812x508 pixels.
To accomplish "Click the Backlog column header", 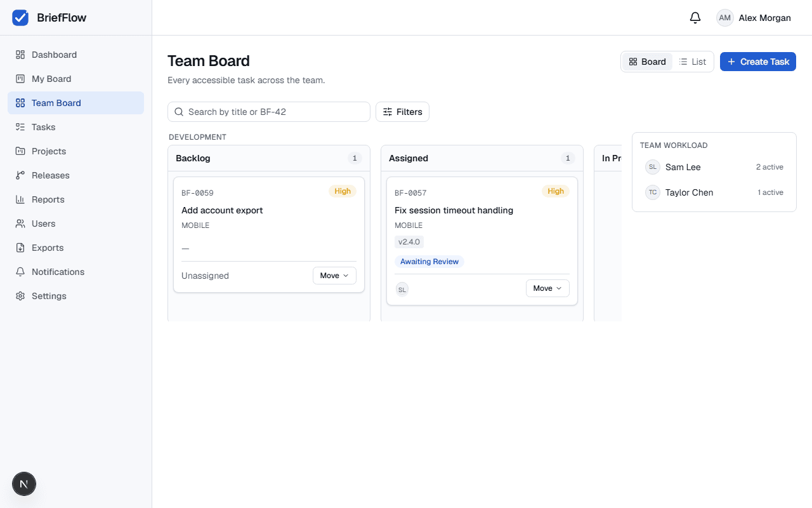I will coord(269,158).
